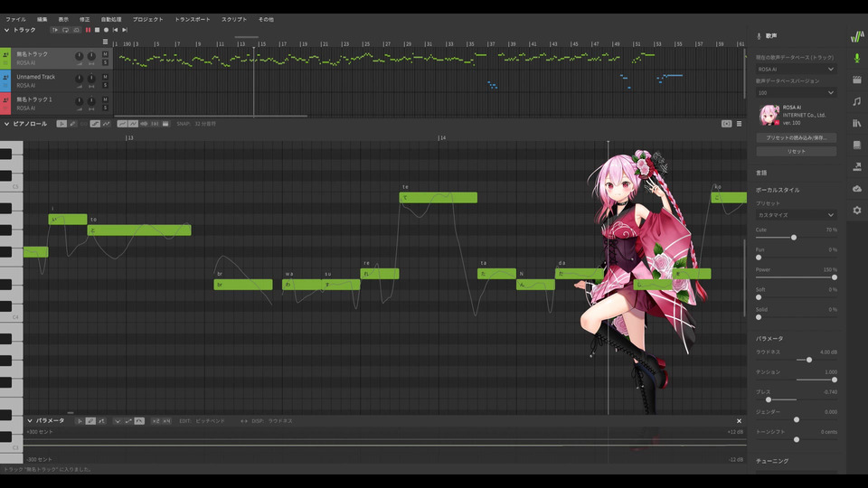Viewport: 868px width, 488px height.
Task: Open the プロジェクト menu
Action: [147, 19]
